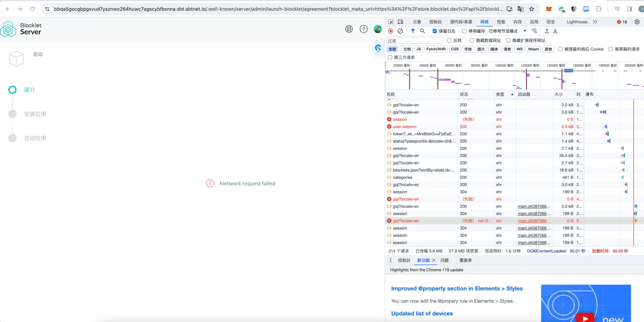Open the Updated list of devices link
The width and height of the screenshot is (644, 322).
coord(422,314)
